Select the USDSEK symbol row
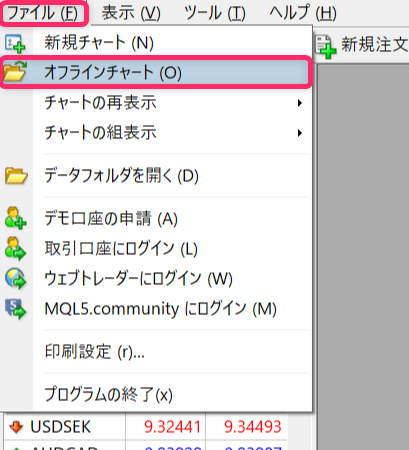The image size is (409, 450). [145, 427]
